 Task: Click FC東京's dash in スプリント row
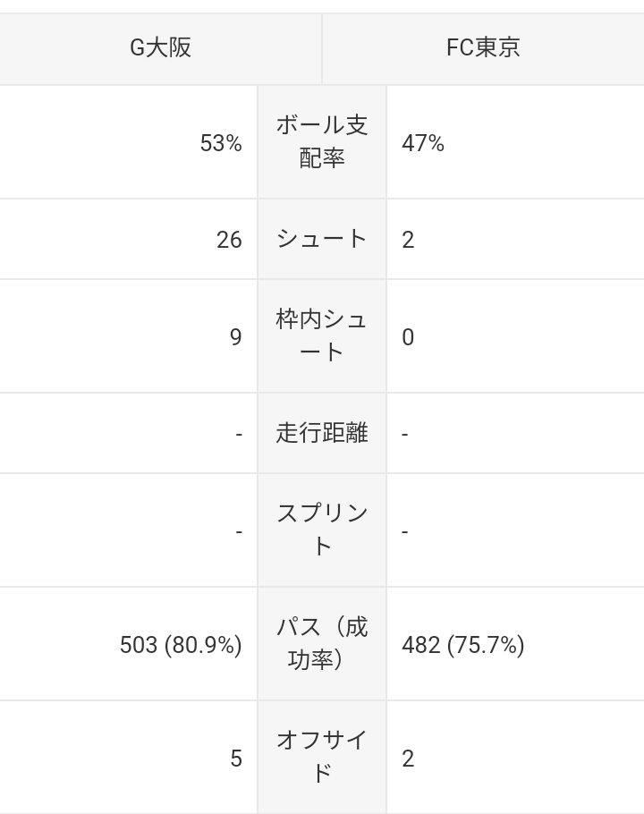pyautogui.click(x=405, y=531)
